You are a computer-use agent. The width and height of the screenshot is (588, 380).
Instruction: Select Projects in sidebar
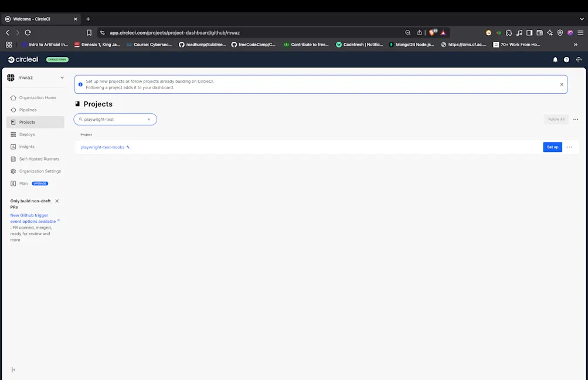[35, 123]
